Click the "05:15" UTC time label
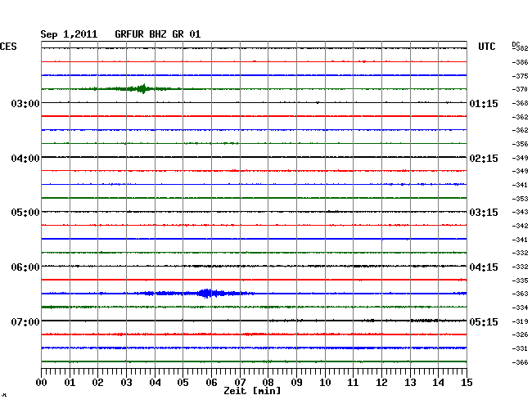This screenshot has width=532, height=404. [484, 321]
